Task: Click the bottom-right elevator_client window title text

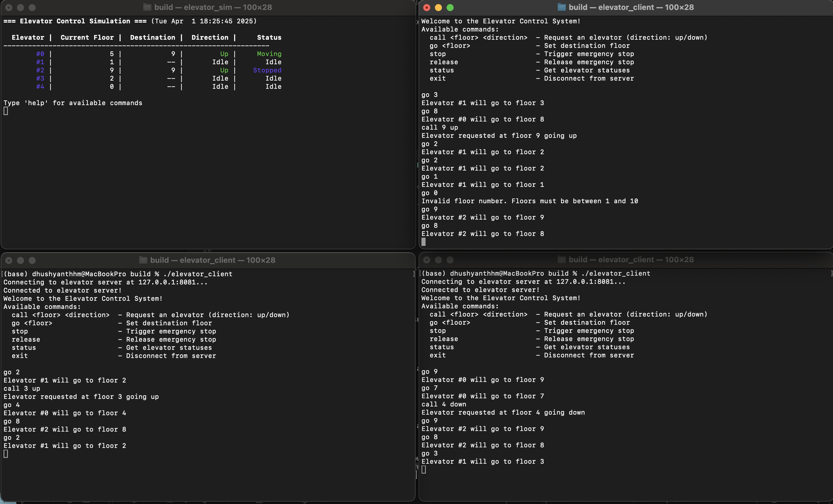Action: pyautogui.click(x=631, y=259)
